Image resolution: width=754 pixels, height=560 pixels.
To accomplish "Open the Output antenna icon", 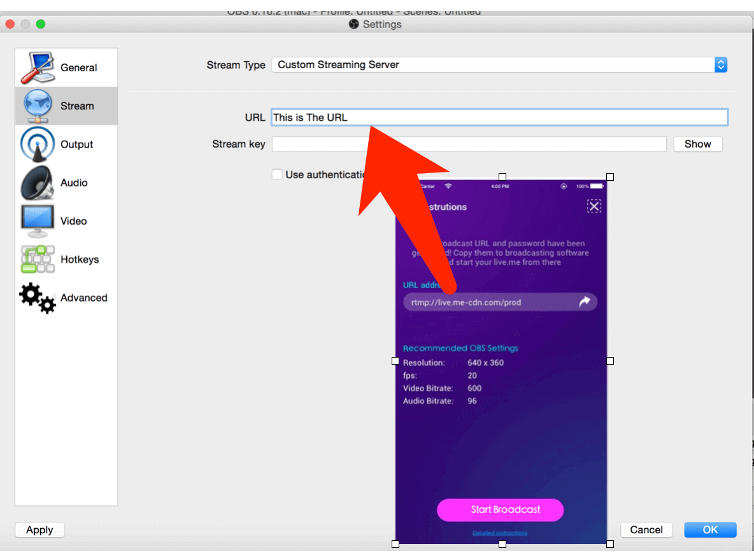I will pyautogui.click(x=38, y=144).
